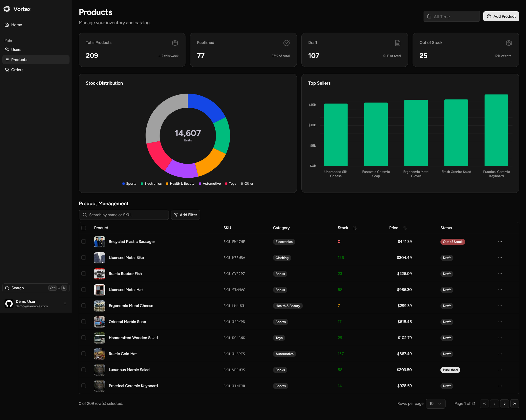Check the checkbox for Luxurious Marble Salad
This screenshot has height=420, width=526.
pos(84,370)
